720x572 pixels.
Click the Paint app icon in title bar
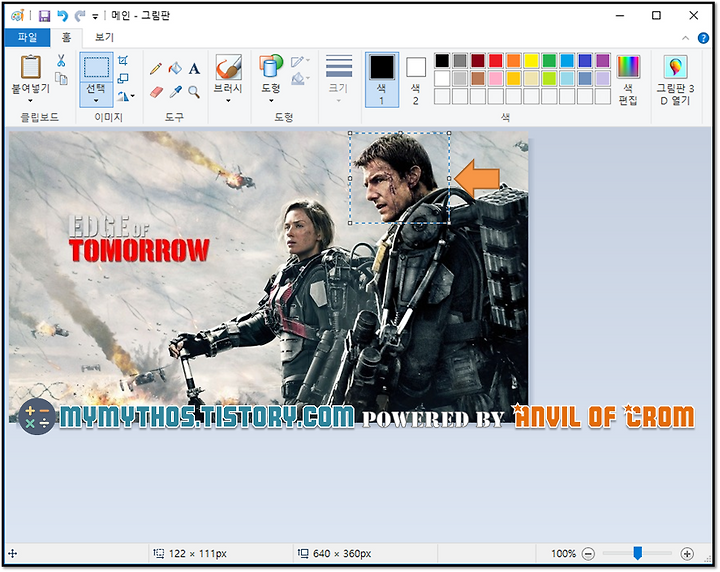tap(17, 16)
